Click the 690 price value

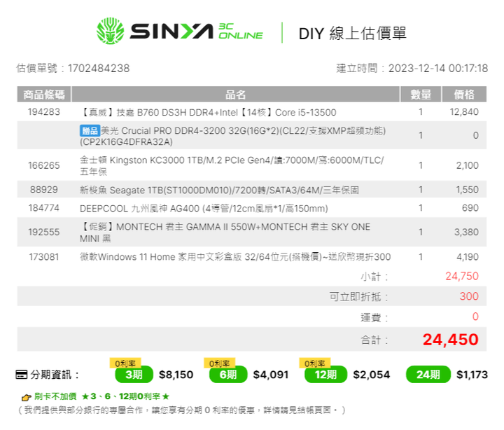pos(470,208)
